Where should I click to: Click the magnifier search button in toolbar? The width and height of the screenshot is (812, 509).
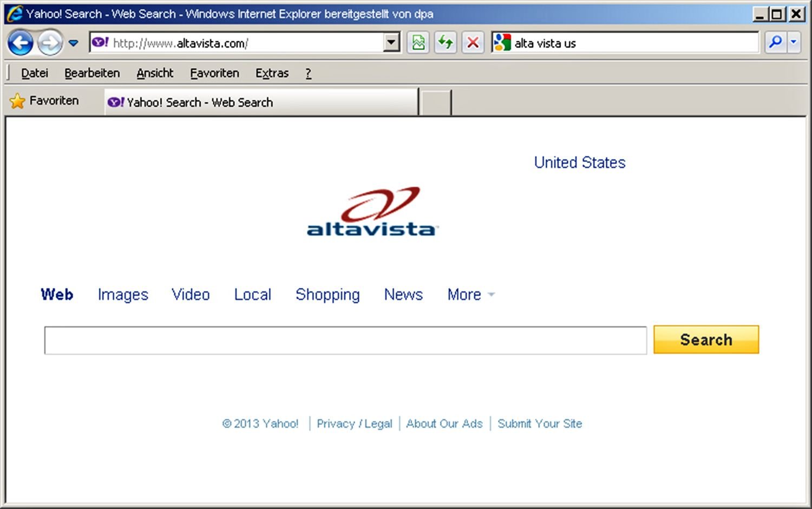[x=775, y=42]
